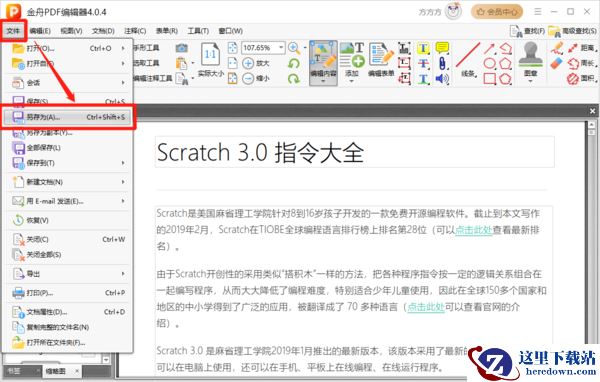The height and width of the screenshot is (382, 600).
Task: Open the hamburger settings menu in title bar
Action: pos(538,12)
